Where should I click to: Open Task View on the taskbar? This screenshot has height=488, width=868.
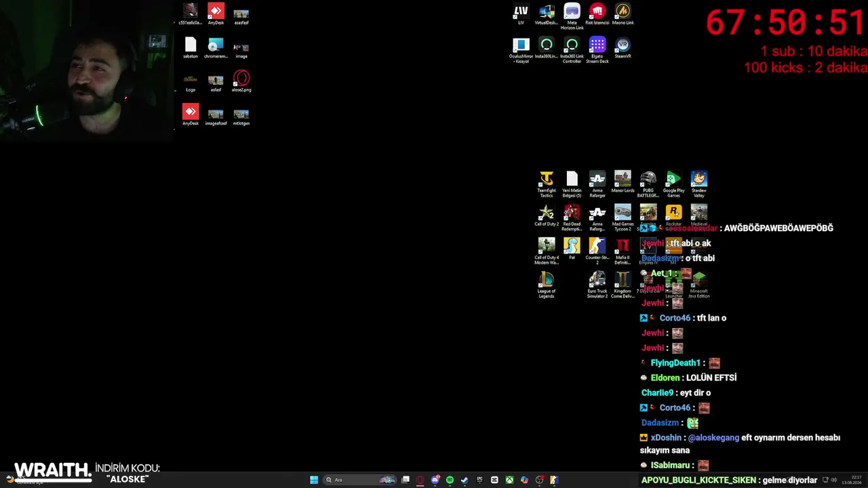pyautogui.click(x=406, y=480)
